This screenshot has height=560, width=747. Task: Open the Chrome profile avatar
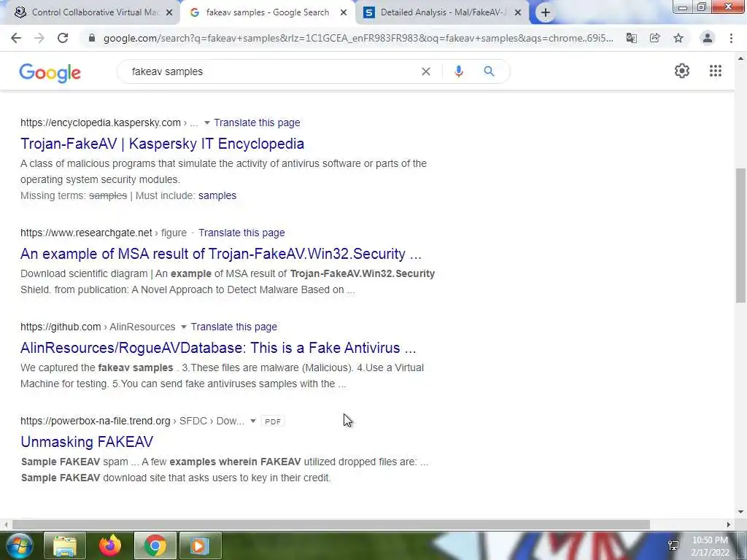[708, 38]
